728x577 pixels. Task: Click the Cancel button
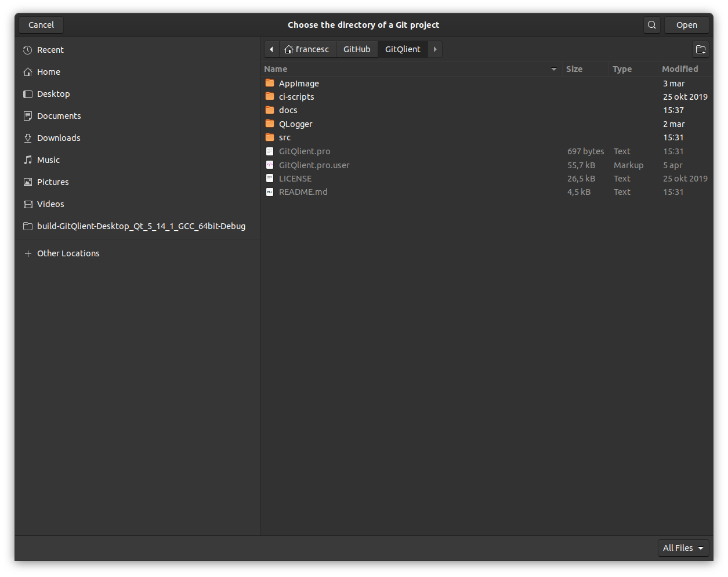[x=41, y=25]
